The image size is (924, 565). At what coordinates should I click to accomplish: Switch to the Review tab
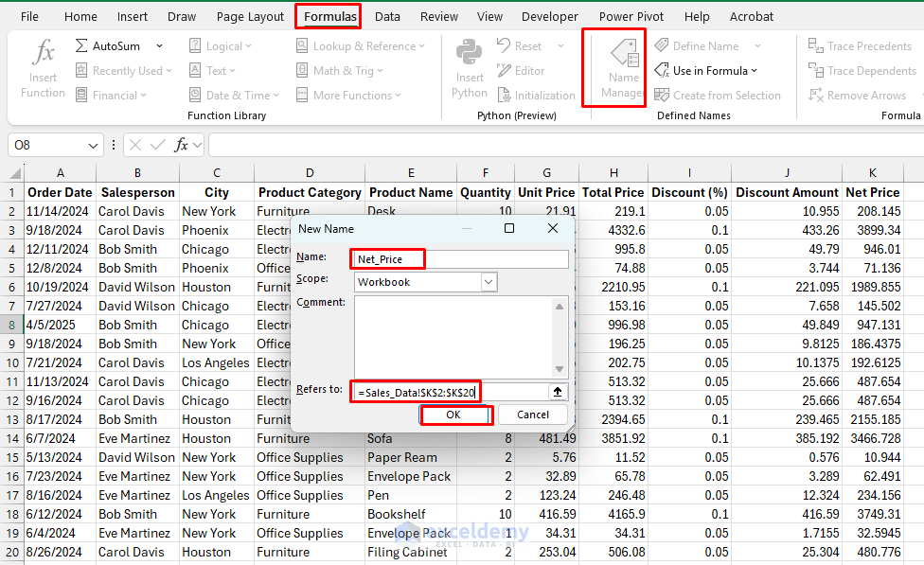(x=439, y=16)
